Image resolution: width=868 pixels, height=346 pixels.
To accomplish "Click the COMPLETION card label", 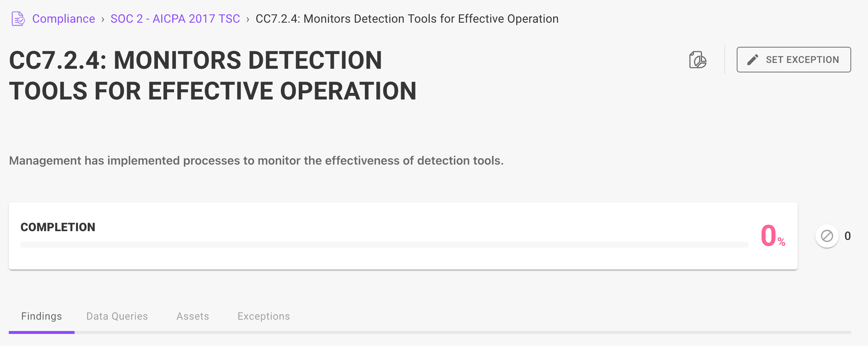I will pyautogui.click(x=58, y=227).
